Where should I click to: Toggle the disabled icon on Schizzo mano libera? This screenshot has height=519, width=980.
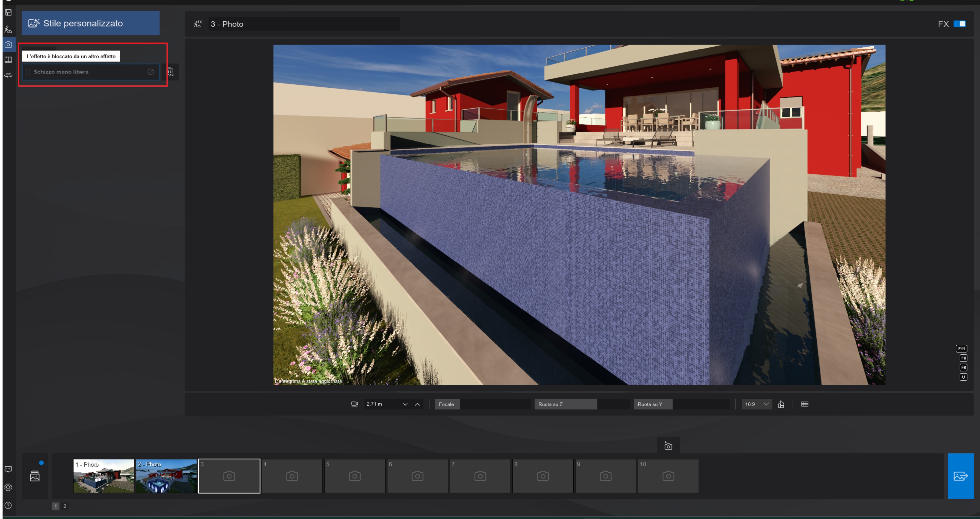pyautogui.click(x=151, y=72)
